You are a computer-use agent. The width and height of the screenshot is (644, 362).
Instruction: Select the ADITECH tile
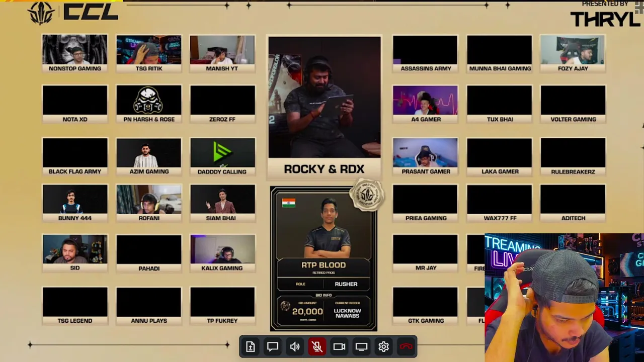tap(573, 203)
